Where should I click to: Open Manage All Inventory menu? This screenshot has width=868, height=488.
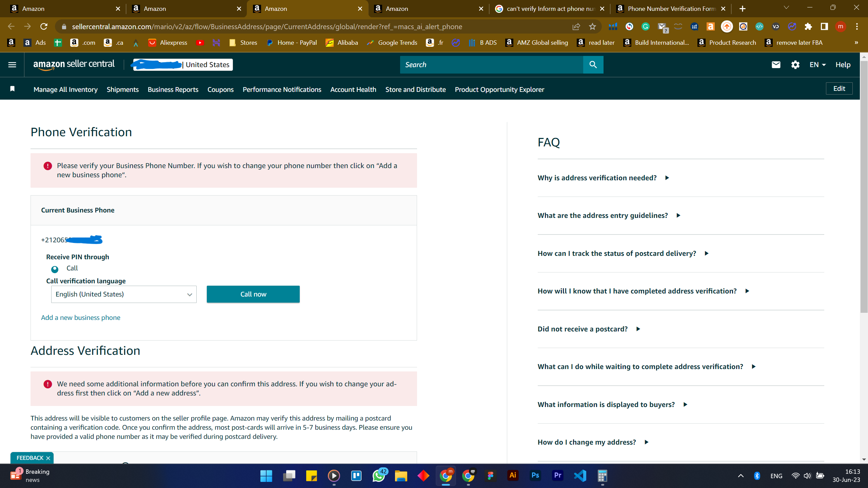click(65, 89)
